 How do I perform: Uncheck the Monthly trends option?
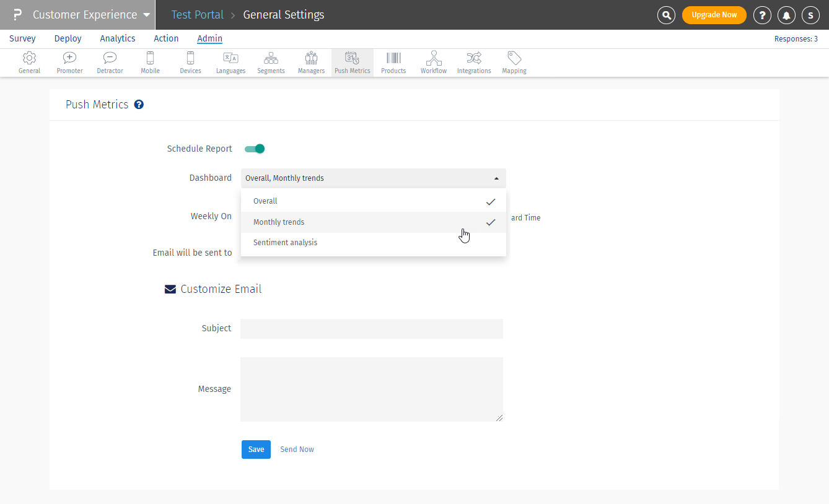(x=373, y=222)
